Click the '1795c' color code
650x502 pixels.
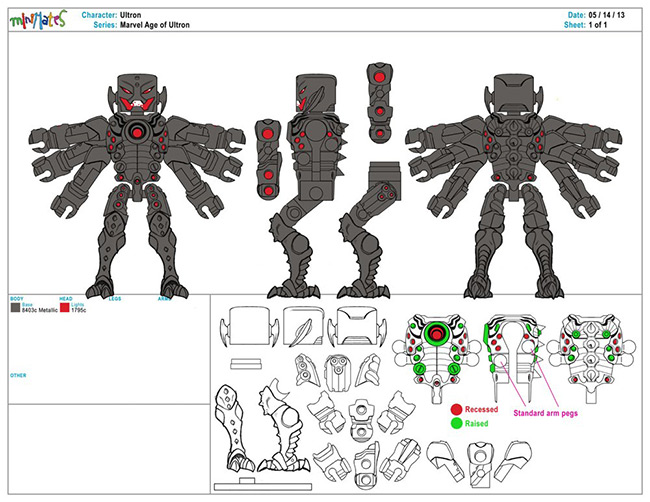[x=79, y=310]
